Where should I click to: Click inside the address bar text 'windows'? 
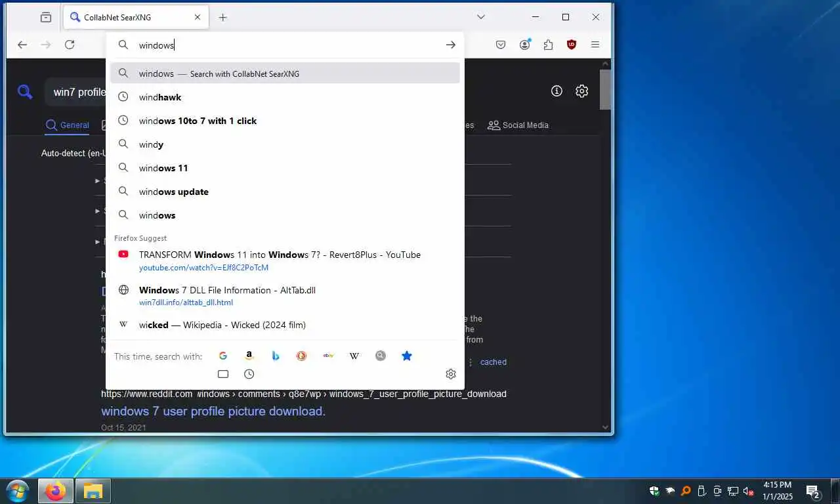[156, 45]
